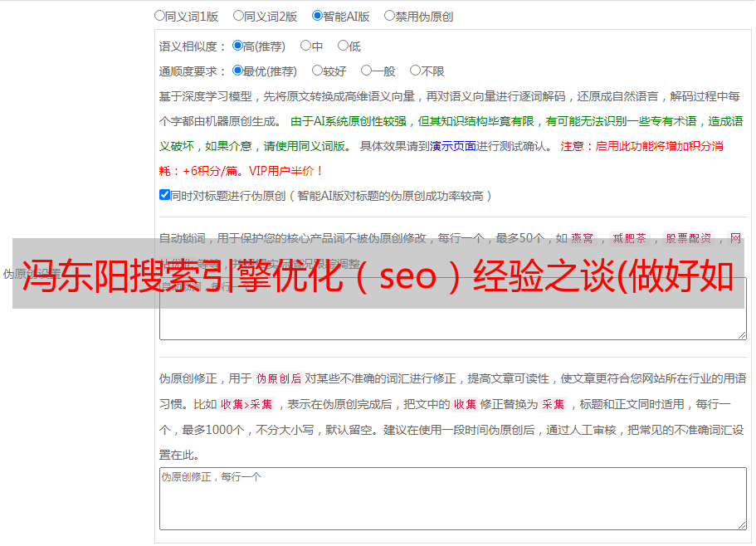
Task: Click the 收集>采集 example code
Action: click(x=246, y=404)
